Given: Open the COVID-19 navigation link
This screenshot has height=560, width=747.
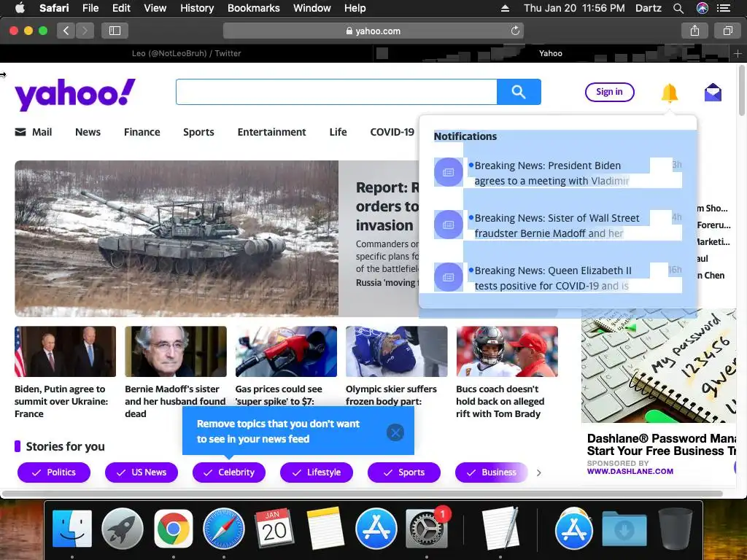Looking at the screenshot, I should click(392, 132).
